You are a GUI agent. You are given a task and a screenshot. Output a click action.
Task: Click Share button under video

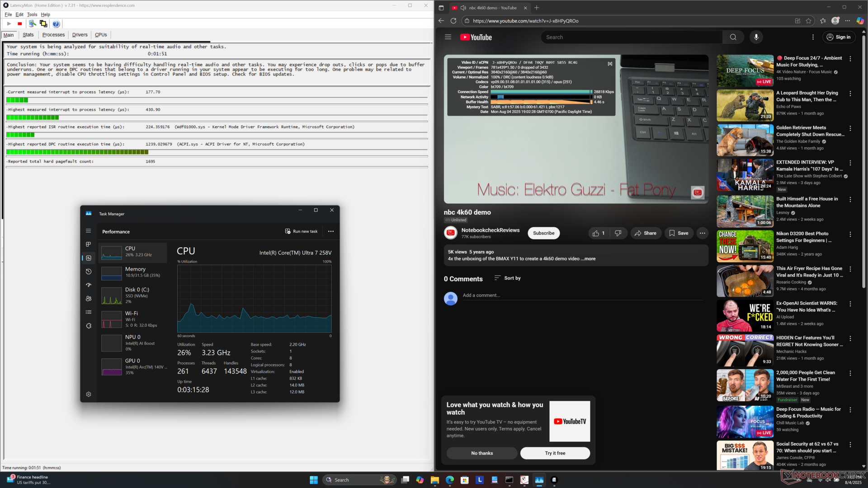(x=646, y=233)
